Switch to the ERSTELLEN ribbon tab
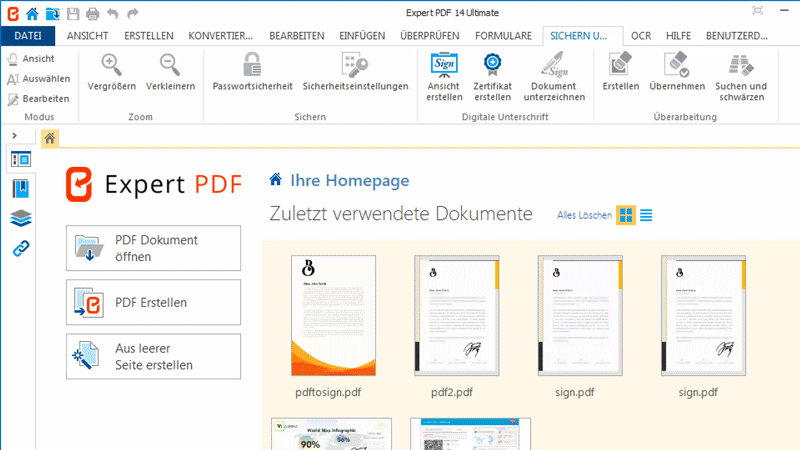Image resolution: width=800 pixels, height=450 pixels. point(148,36)
